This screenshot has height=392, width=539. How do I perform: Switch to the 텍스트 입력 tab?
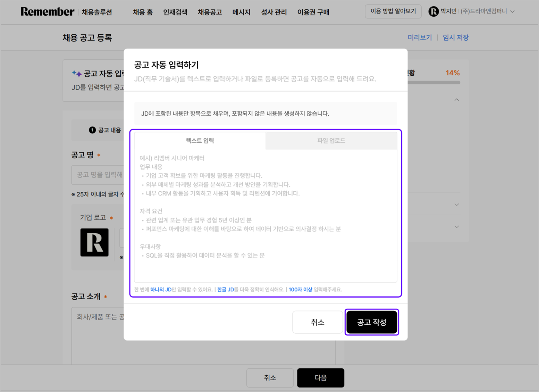pyautogui.click(x=200, y=141)
